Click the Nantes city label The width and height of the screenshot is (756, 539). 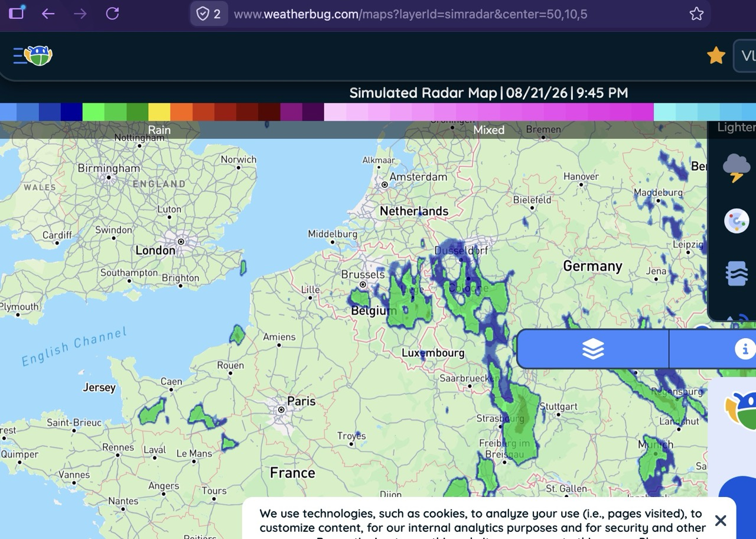(x=123, y=501)
